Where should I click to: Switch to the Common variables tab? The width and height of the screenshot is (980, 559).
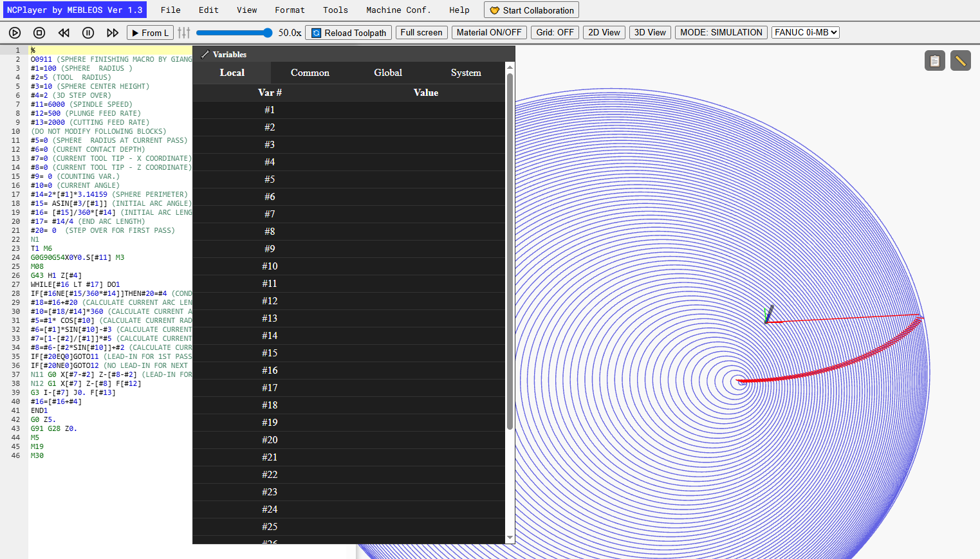310,73
